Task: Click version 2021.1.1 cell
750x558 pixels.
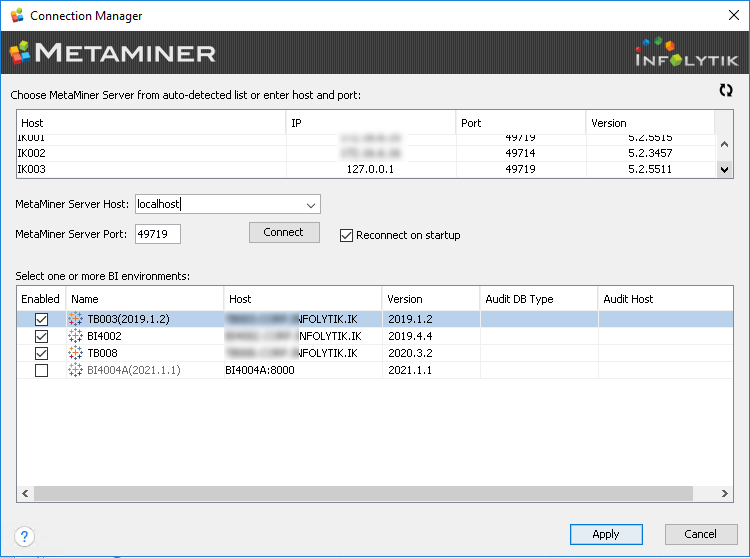Action: [410, 370]
